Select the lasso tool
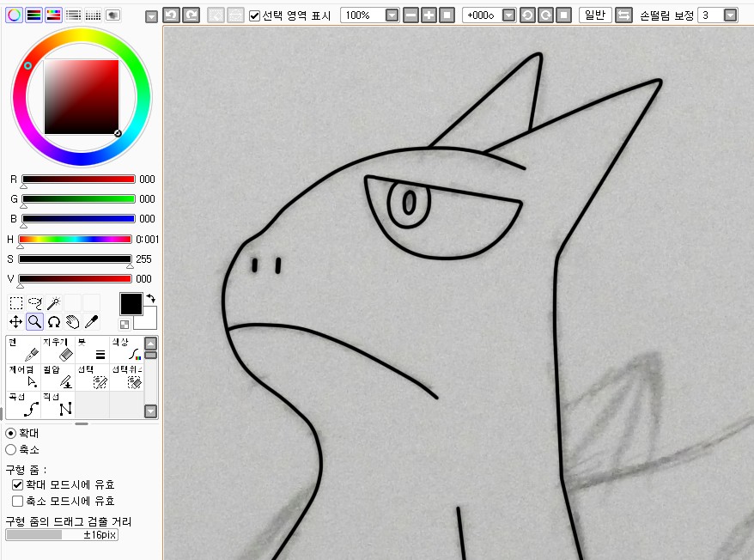This screenshot has width=754, height=560. pyautogui.click(x=34, y=303)
